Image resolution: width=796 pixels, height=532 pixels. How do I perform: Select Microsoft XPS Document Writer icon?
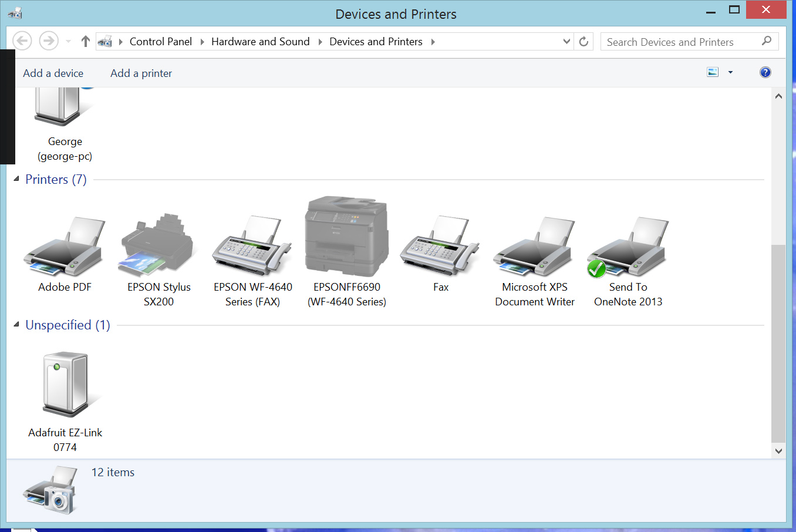[534, 247]
